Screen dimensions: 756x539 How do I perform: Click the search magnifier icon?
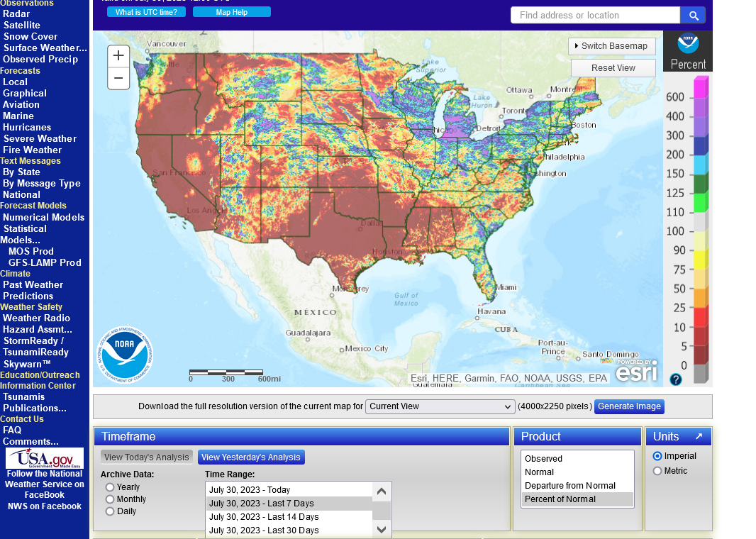(694, 16)
